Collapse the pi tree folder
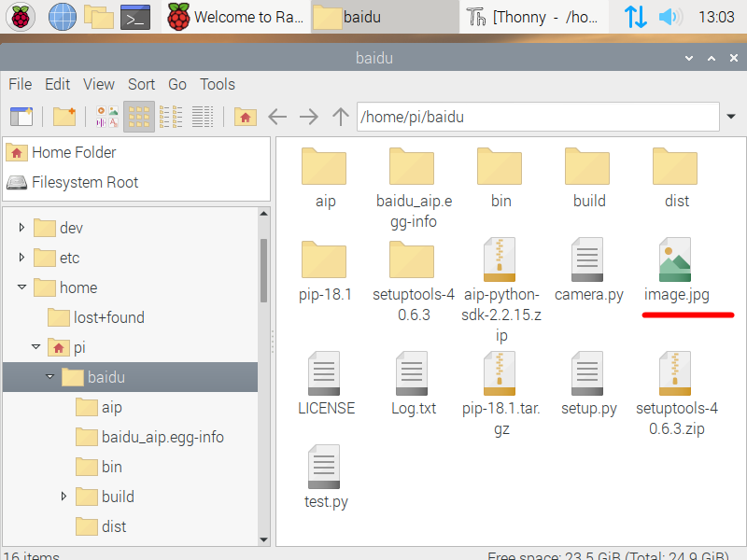 pos(35,346)
